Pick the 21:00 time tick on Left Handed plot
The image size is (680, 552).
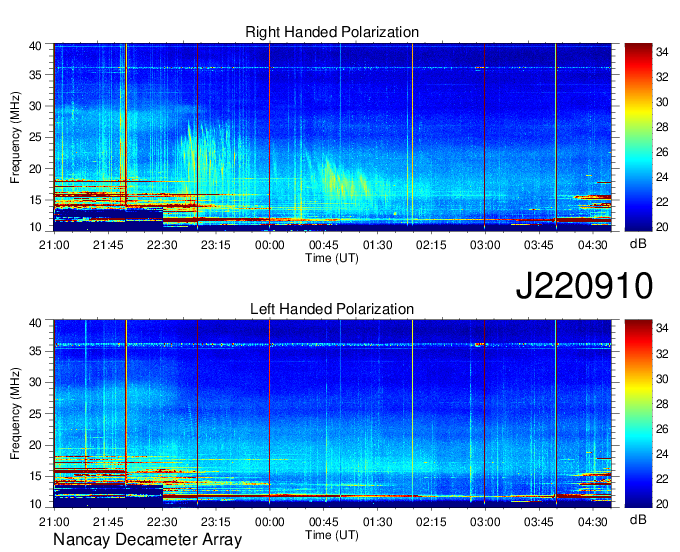[x=54, y=522]
